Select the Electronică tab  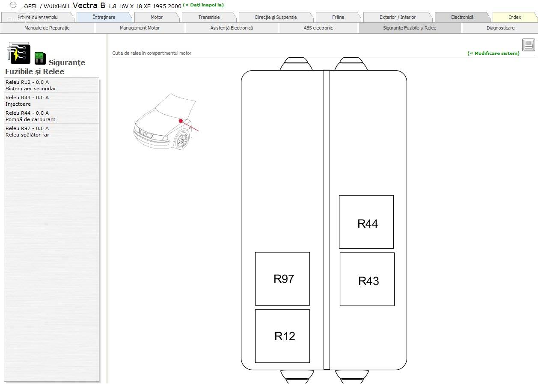tap(462, 17)
